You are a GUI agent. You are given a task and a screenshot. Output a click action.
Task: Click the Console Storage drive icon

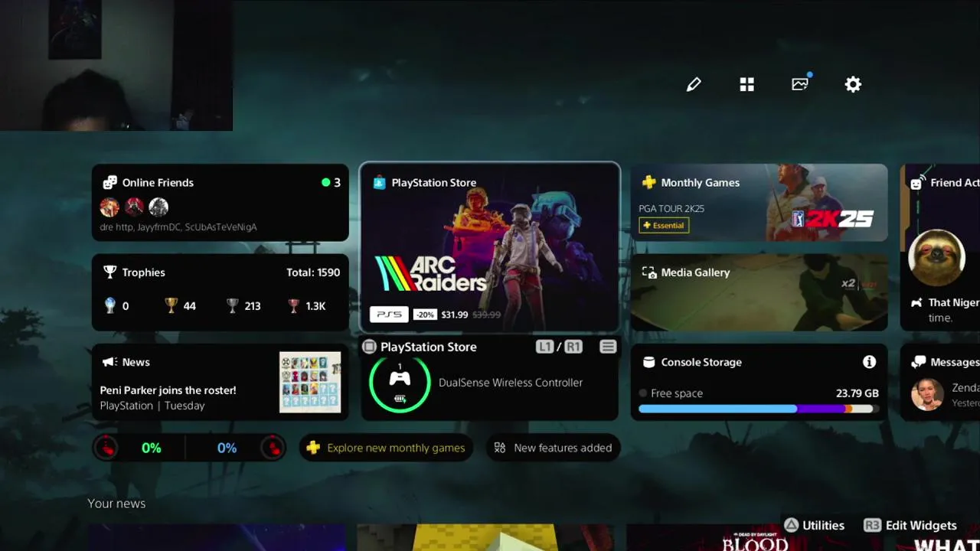pyautogui.click(x=648, y=362)
